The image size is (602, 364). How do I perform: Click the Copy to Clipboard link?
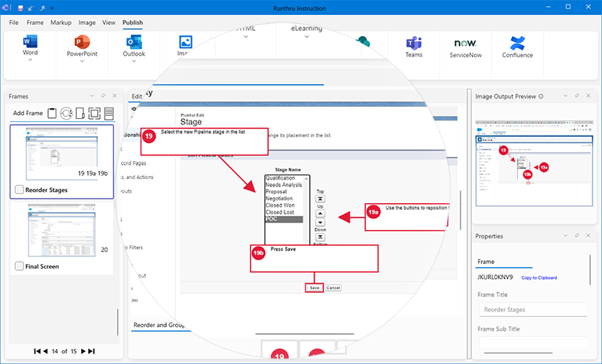coord(539,278)
